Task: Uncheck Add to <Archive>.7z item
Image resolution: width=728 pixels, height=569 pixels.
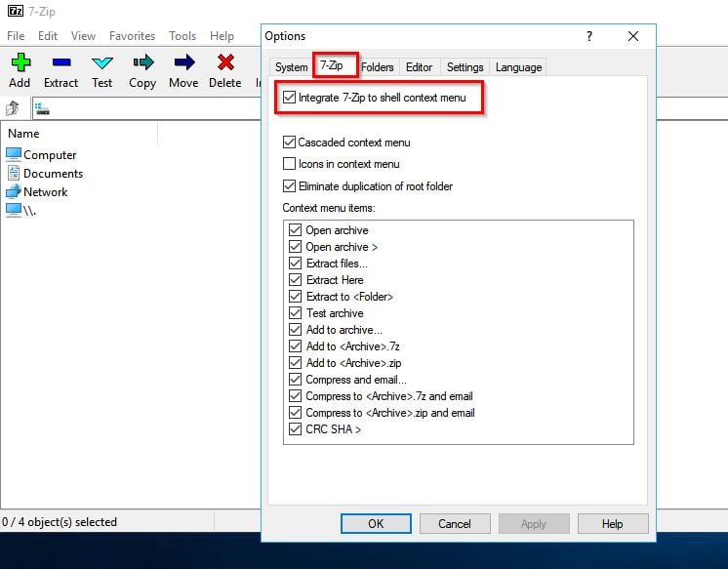Action: tap(295, 346)
